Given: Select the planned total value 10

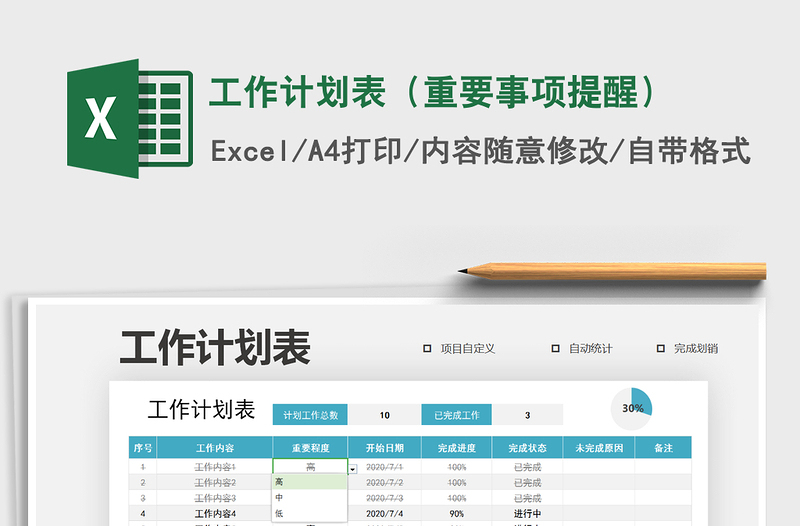Looking at the screenshot, I should click(384, 415).
